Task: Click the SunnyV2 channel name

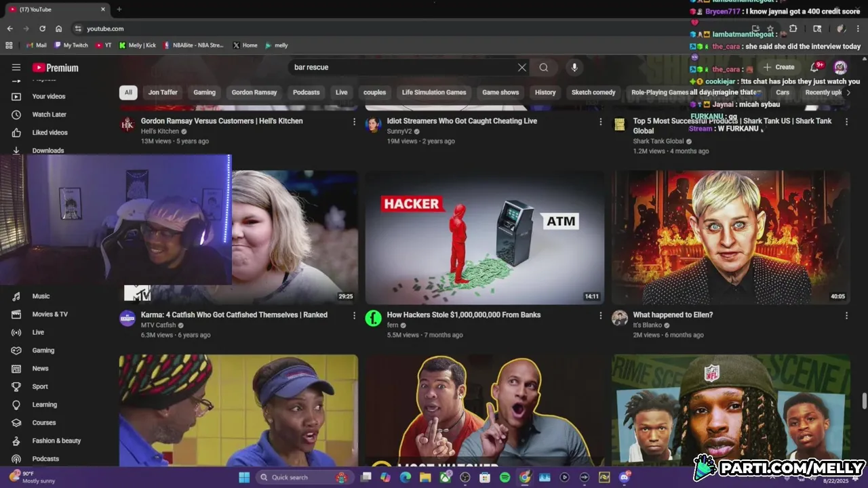Action: (x=399, y=131)
